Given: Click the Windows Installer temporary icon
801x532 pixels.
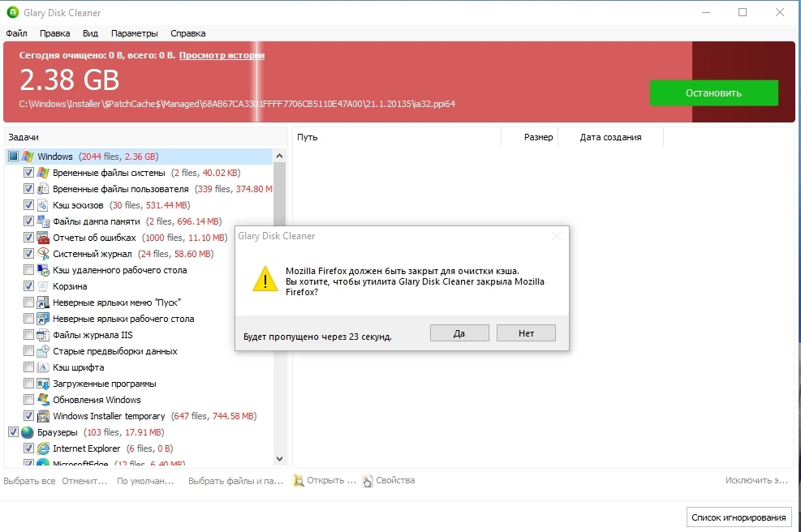Looking at the screenshot, I should [x=44, y=416].
